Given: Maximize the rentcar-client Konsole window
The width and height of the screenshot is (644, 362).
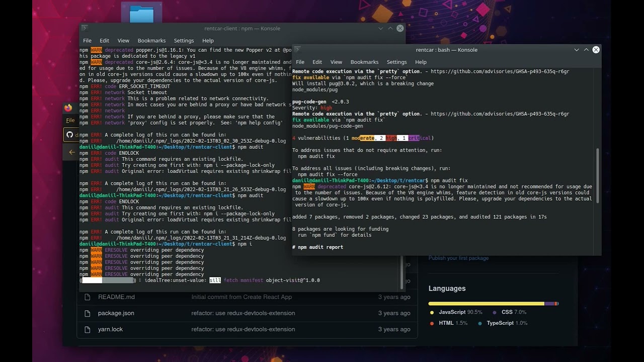Looking at the screenshot, I should (x=390, y=29).
